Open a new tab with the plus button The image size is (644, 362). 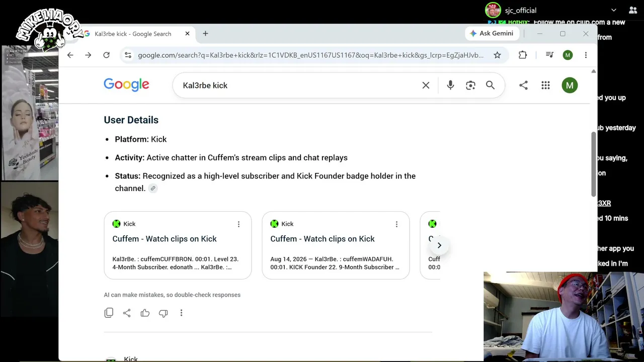205,34
